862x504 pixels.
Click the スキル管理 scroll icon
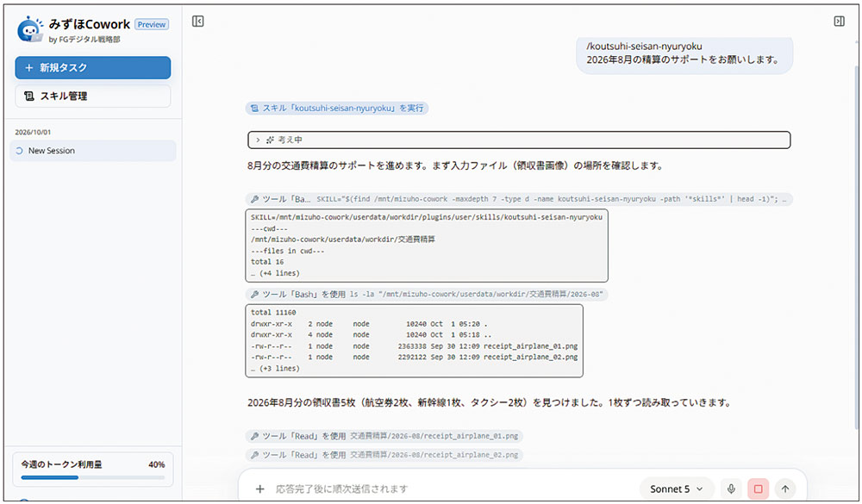pos(29,96)
